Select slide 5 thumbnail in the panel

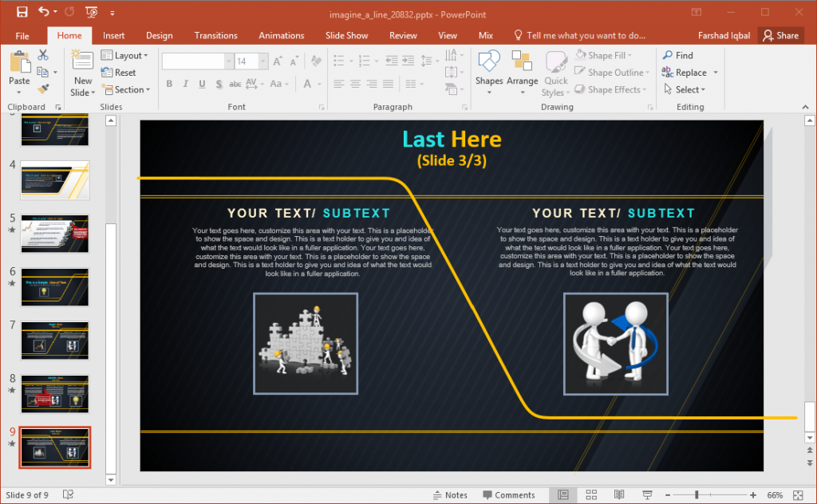(x=54, y=234)
